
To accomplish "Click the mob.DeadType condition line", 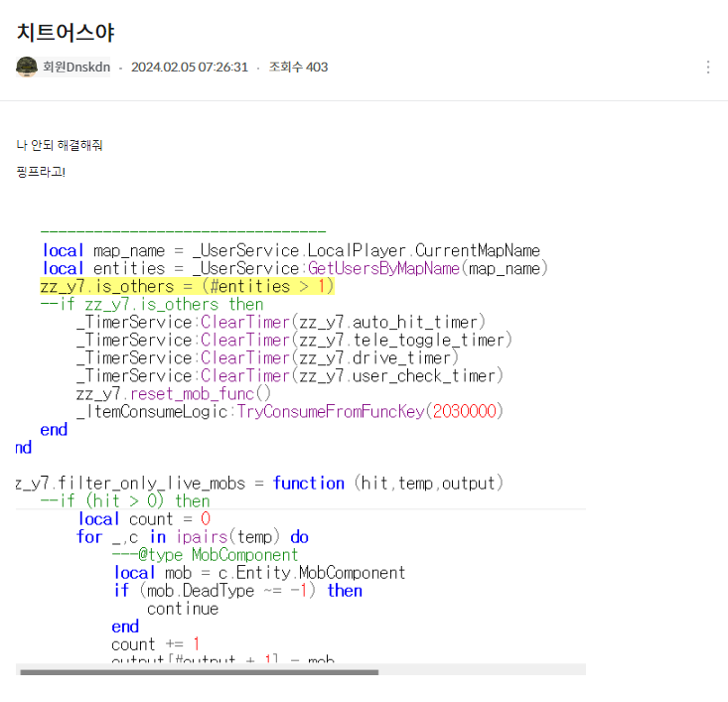I will click(238, 591).
